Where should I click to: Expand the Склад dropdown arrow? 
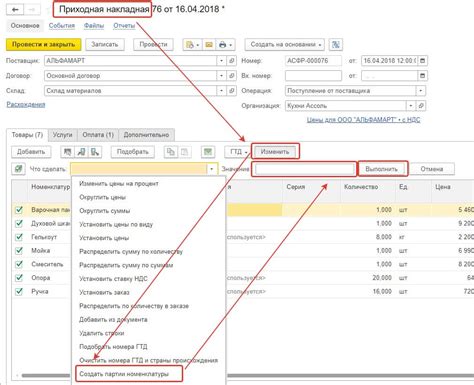point(221,90)
